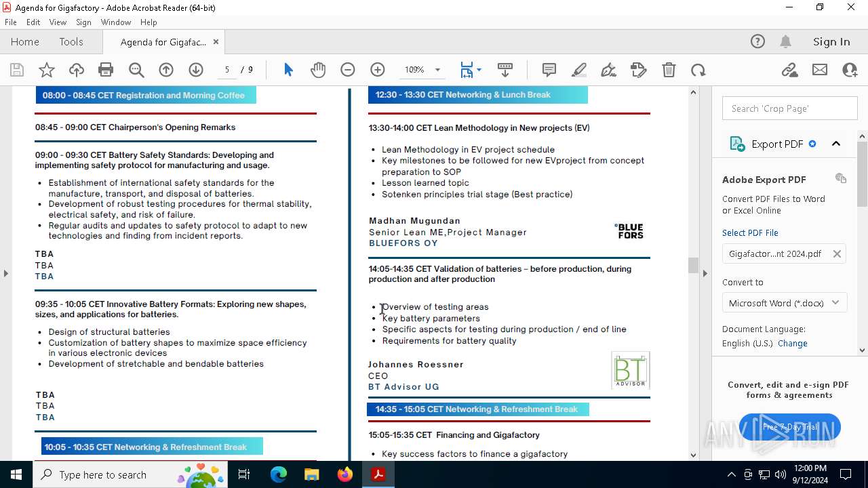Click the upload to cloud icon

pos(77,70)
